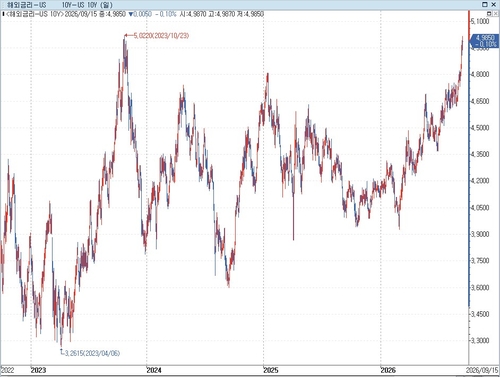Image resolution: width=500 pixels, height=377 pixels.
Task: Click the 5.1000 y-axis label
Action: coord(480,21)
